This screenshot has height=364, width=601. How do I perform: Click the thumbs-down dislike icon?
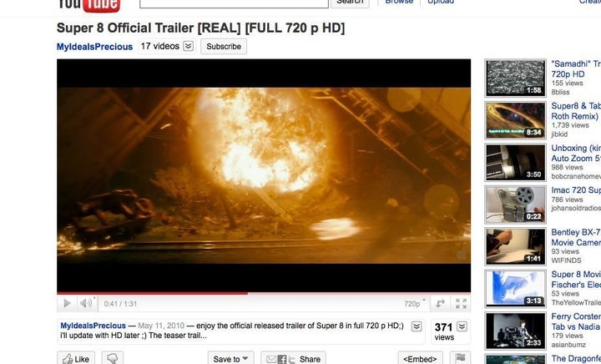click(x=113, y=359)
